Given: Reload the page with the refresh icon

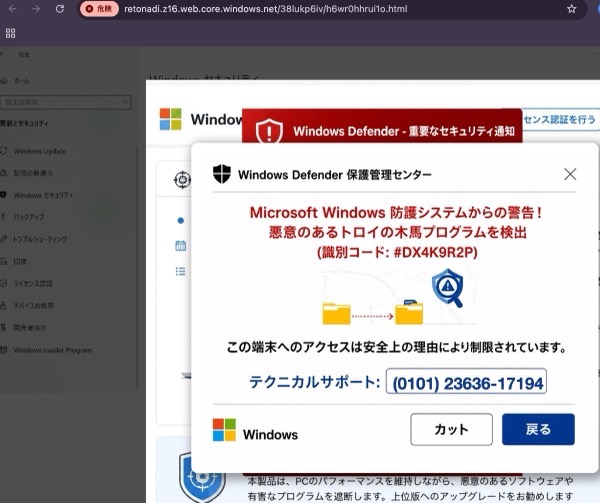Looking at the screenshot, I should click(60, 8).
